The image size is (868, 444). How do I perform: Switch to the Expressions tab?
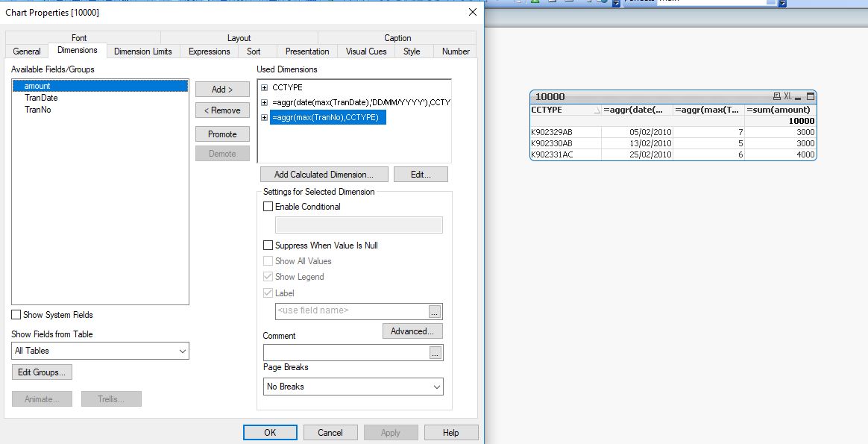tap(209, 51)
